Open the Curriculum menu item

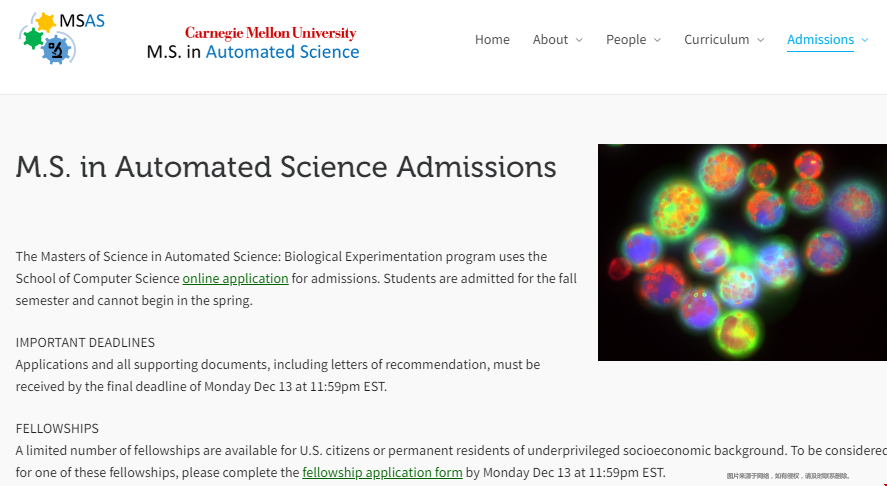point(716,39)
